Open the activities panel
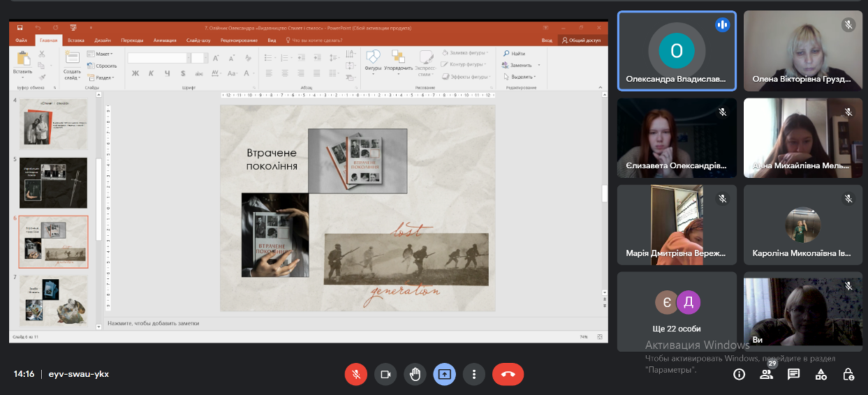This screenshot has width=868, height=395. (821, 374)
